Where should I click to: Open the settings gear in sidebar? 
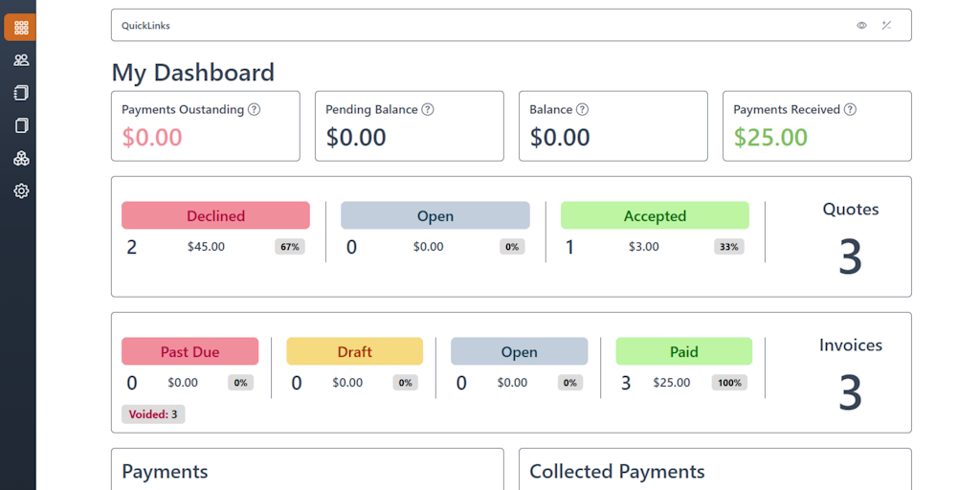[x=21, y=190]
